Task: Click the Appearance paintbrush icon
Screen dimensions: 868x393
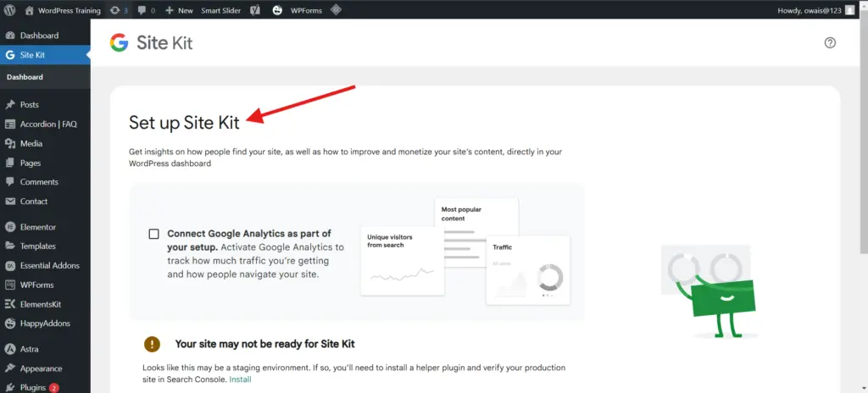Action: 10,368
